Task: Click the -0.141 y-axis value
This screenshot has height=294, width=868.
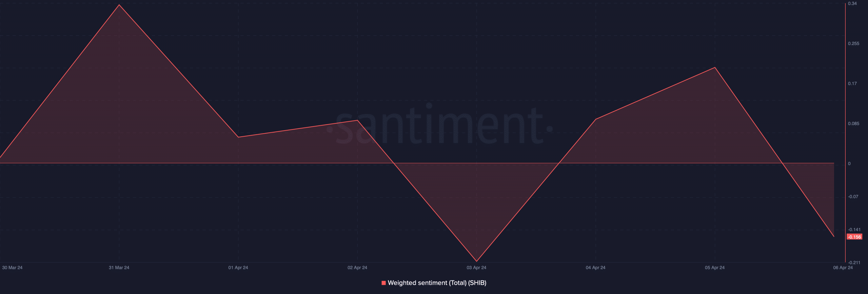Action: point(854,230)
